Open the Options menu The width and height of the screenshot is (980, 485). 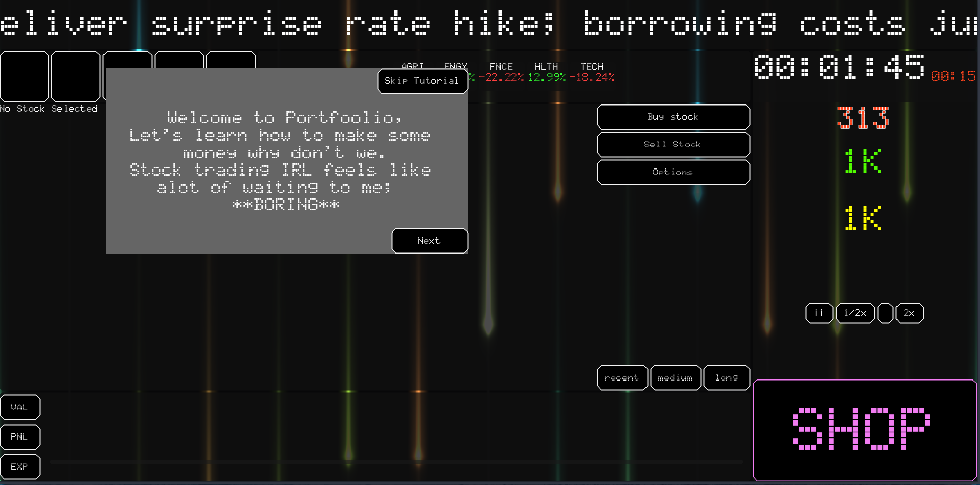(674, 172)
